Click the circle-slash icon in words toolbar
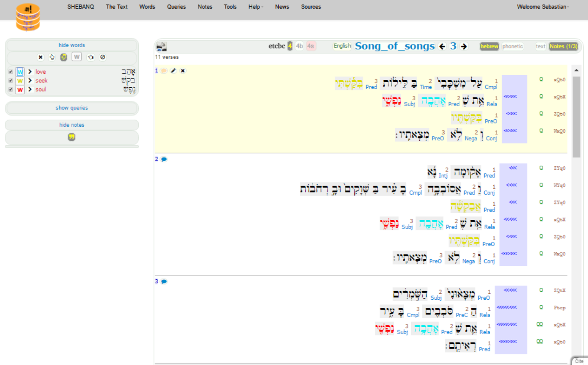Image resolution: width=588 pixels, height=365 pixels. 103,57
